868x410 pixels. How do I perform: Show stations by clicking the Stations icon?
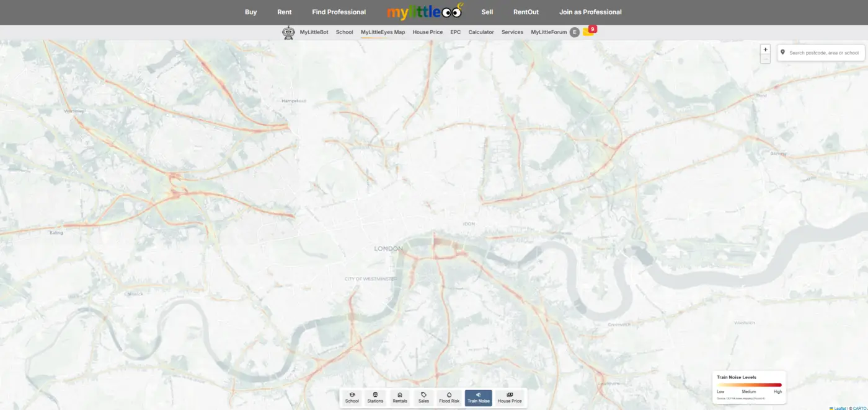click(x=375, y=396)
